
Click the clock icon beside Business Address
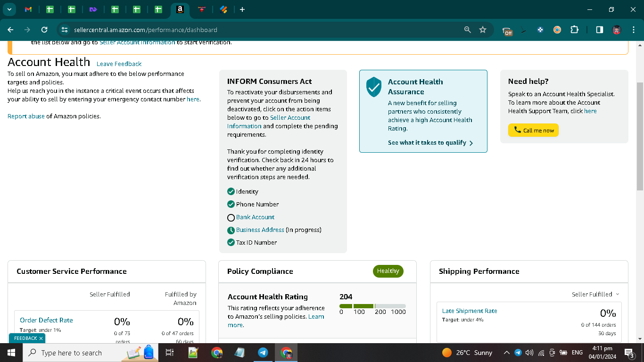[x=231, y=230]
